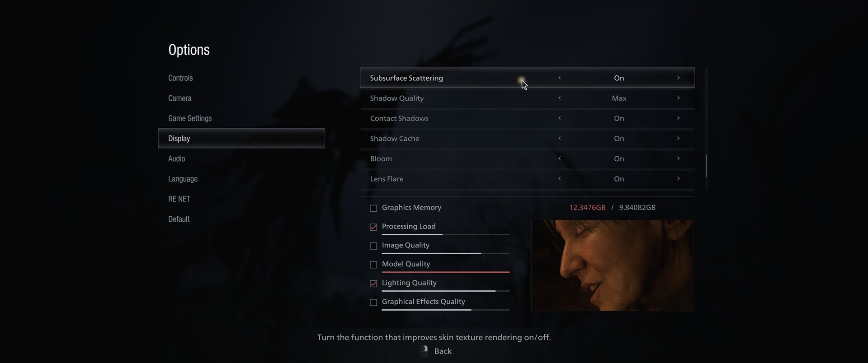Open the Audio options category
The height and width of the screenshot is (363, 868).
click(x=176, y=158)
